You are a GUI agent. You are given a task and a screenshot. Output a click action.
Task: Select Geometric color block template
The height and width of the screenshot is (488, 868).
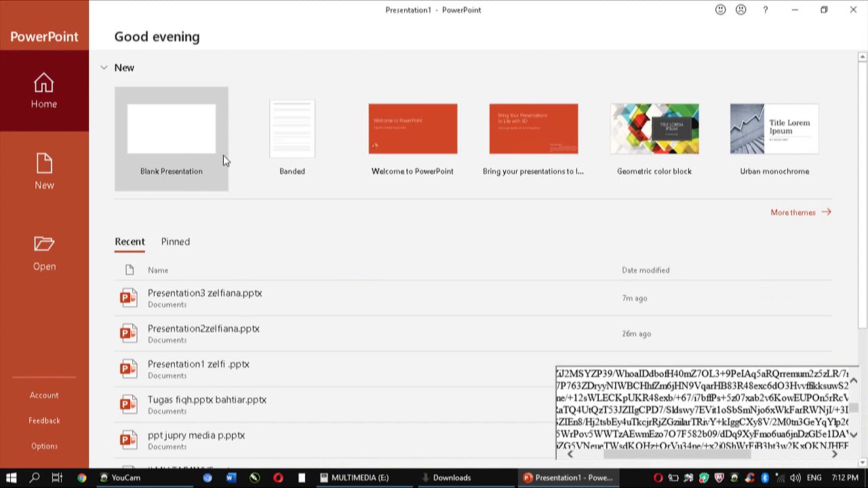pos(654,139)
